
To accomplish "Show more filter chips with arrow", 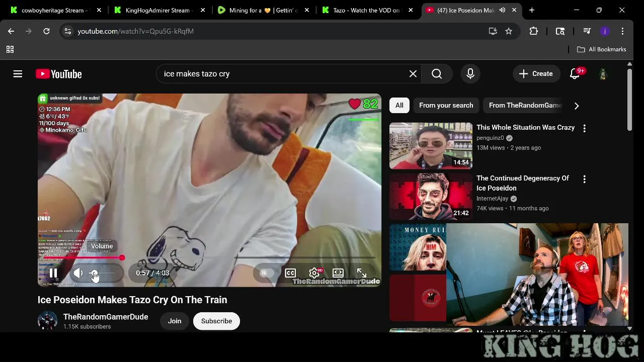I will (x=577, y=106).
